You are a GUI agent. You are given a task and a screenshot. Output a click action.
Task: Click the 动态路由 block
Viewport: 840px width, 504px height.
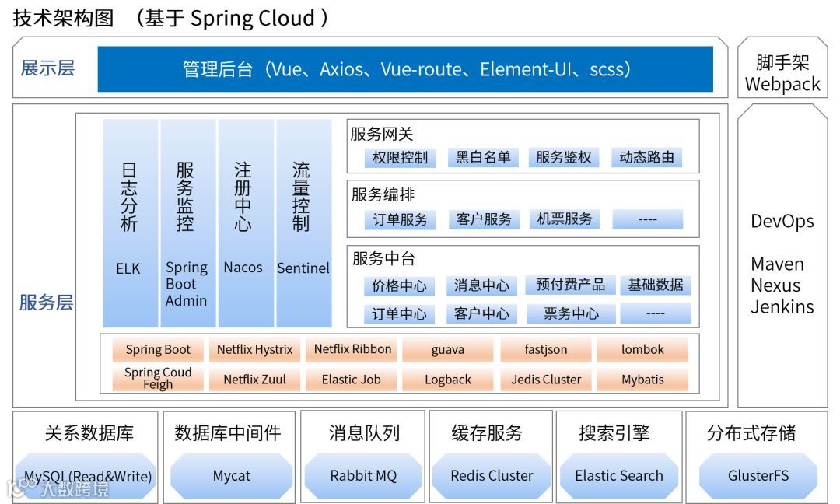[646, 157]
